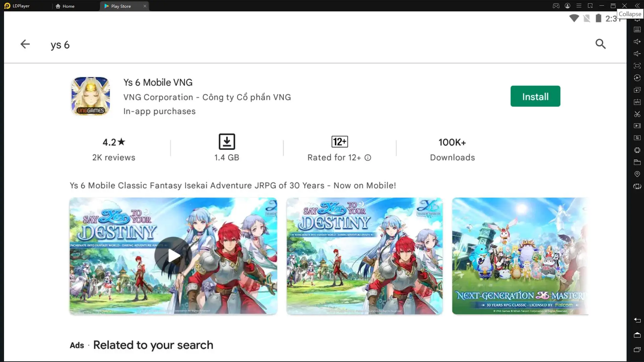Decrease the emulator volume
The image size is (644, 362).
point(637,54)
